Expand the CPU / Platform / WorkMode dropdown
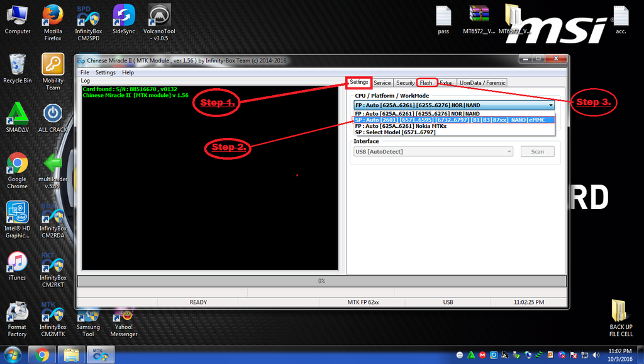 551,106
